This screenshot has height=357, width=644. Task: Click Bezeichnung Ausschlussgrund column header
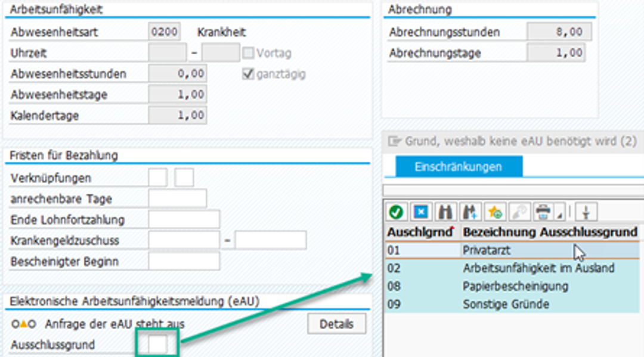click(x=550, y=232)
